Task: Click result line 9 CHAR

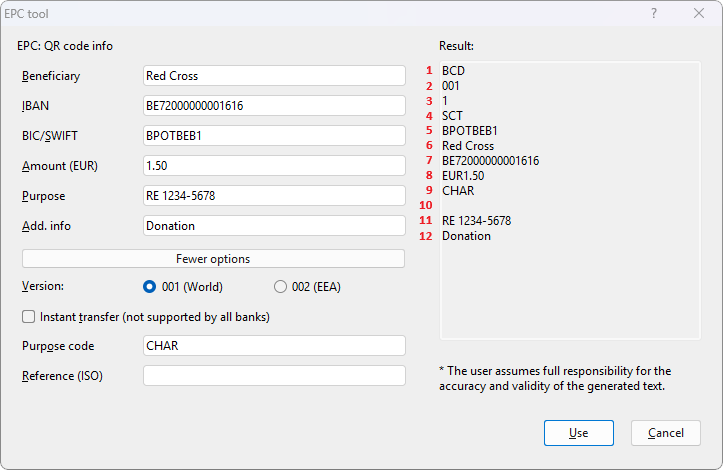Action: point(458,190)
